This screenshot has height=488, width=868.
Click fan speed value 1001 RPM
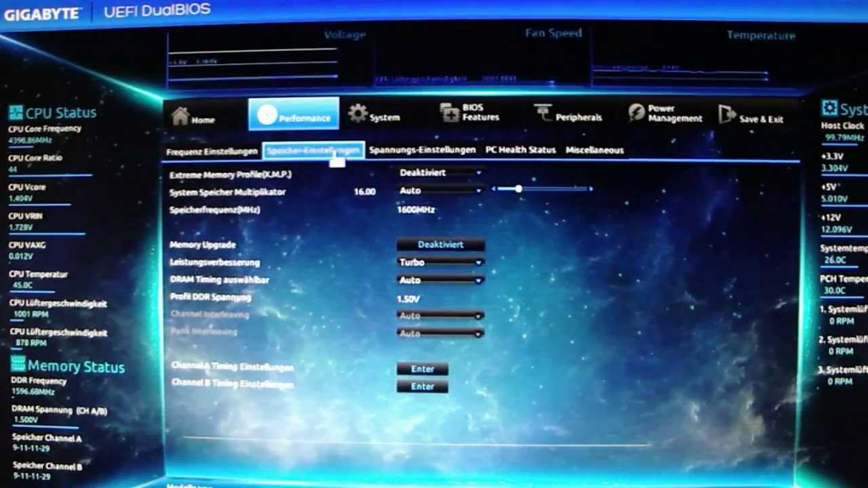[31, 314]
